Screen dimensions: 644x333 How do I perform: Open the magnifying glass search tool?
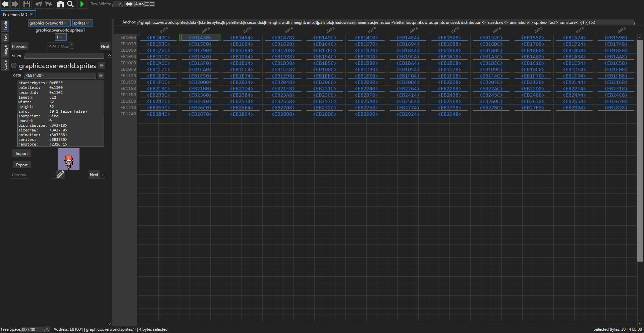point(70,4)
